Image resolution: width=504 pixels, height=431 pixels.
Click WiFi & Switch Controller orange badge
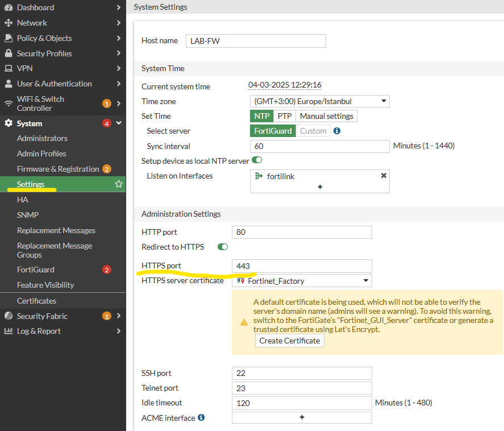(107, 103)
